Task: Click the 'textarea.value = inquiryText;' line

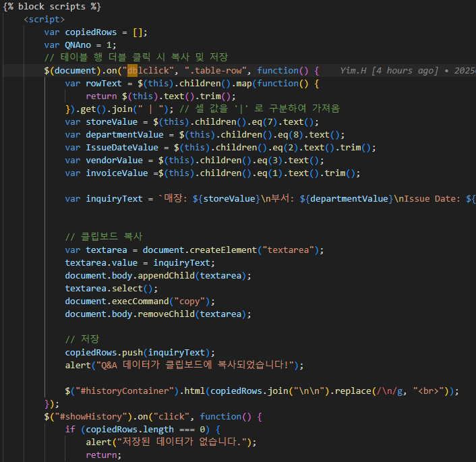Action: [x=140, y=263]
